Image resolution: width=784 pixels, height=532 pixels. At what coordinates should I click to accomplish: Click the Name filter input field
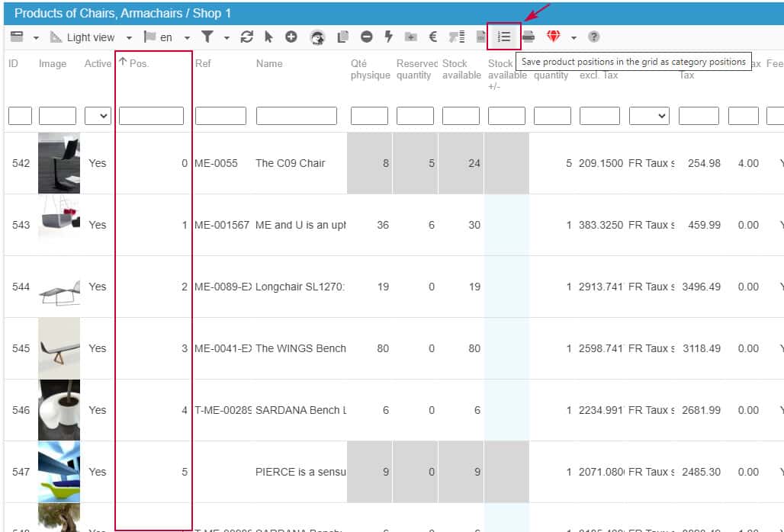point(296,116)
